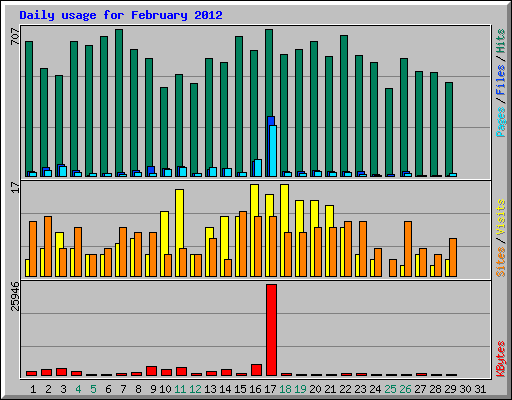Click the cyan pages bar for day 17

tap(273, 151)
